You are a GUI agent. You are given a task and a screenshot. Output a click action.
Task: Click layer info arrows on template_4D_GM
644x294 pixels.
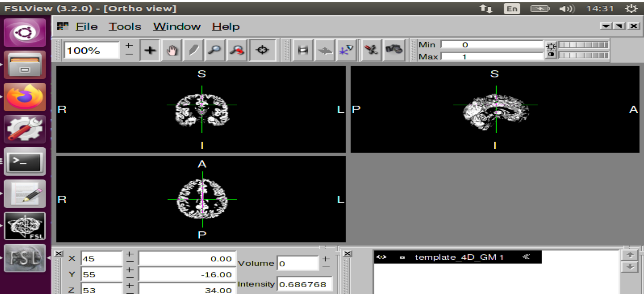(x=527, y=257)
